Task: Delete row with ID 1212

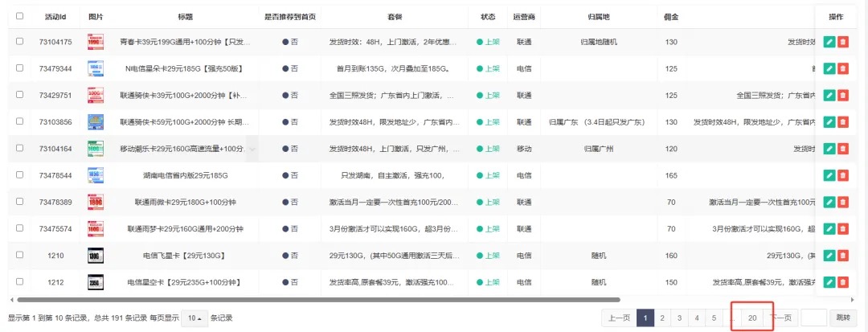Action: [x=842, y=282]
